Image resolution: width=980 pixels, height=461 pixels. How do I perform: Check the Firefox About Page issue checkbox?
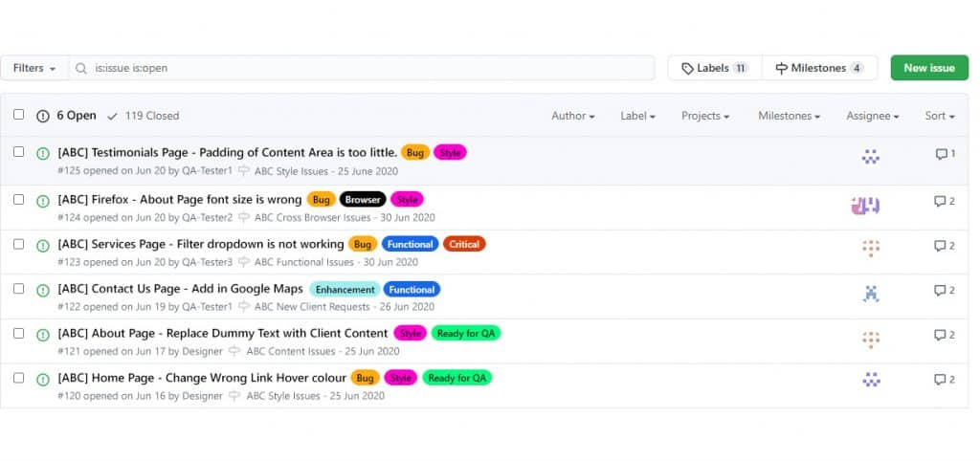pos(19,199)
